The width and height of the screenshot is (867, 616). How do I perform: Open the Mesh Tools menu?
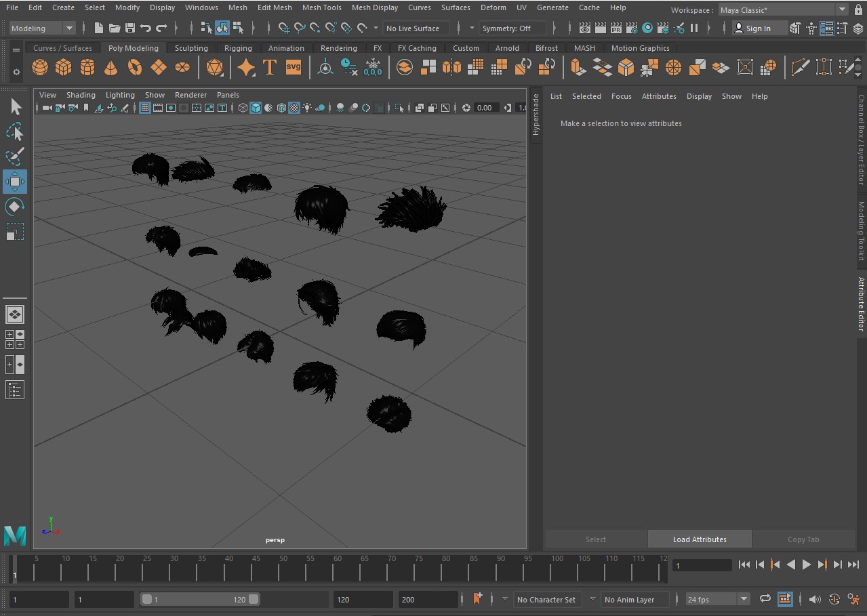click(x=321, y=7)
